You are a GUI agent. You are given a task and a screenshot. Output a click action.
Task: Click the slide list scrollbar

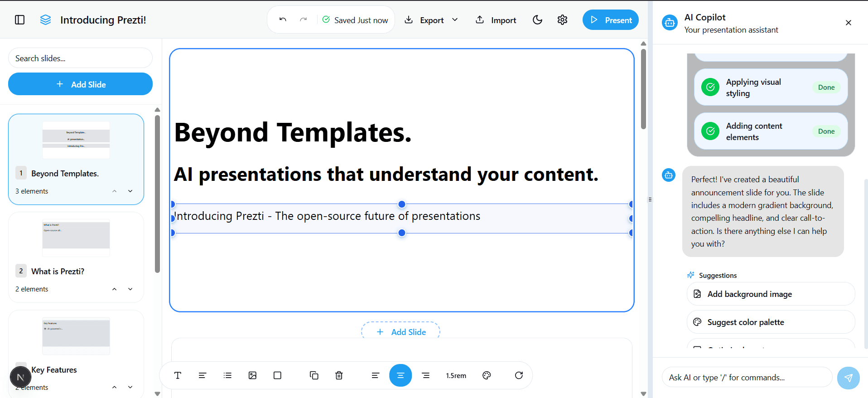point(157,194)
